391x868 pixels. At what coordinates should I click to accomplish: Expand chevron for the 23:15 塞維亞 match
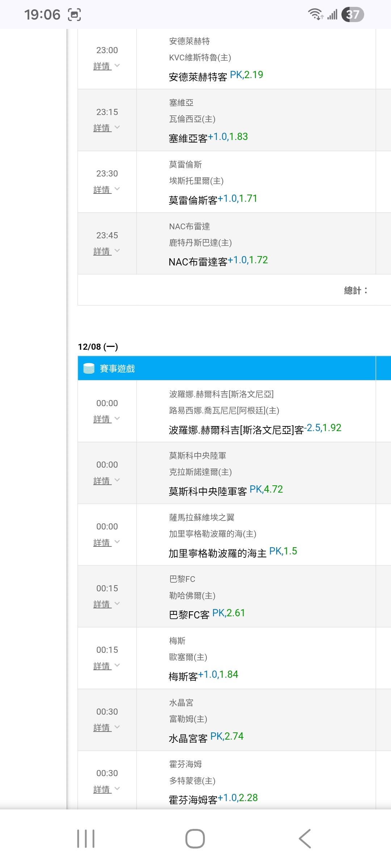[x=117, y=128]
